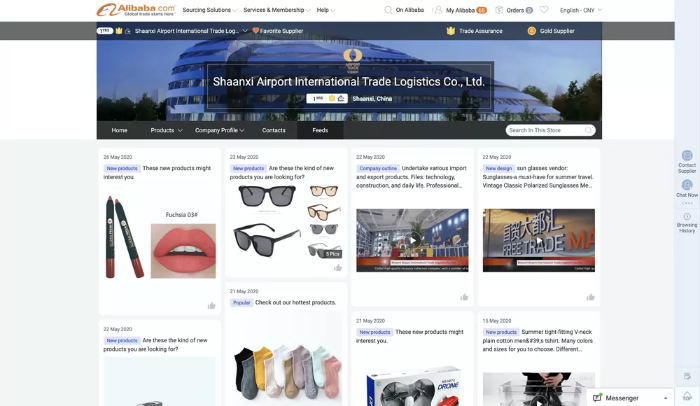This screenshot has height=406, width=700.
Task: Click the Gold Supplier badge icon
Action: click(x=531, y=31)
